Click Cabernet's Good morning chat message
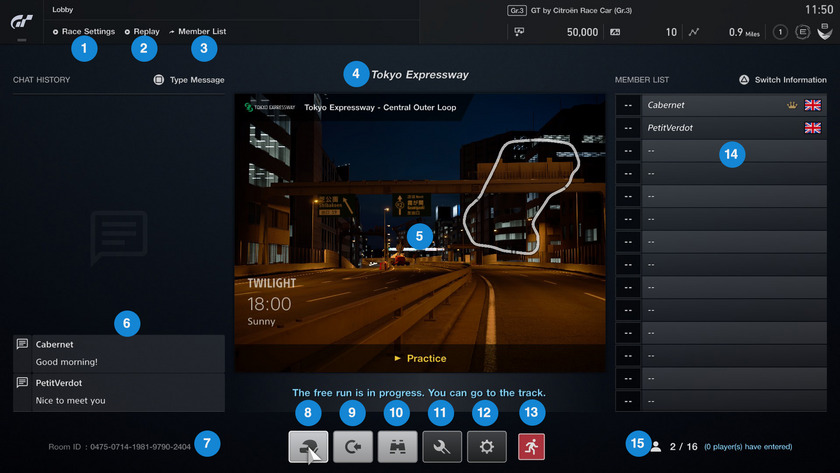 pos(120,353)
